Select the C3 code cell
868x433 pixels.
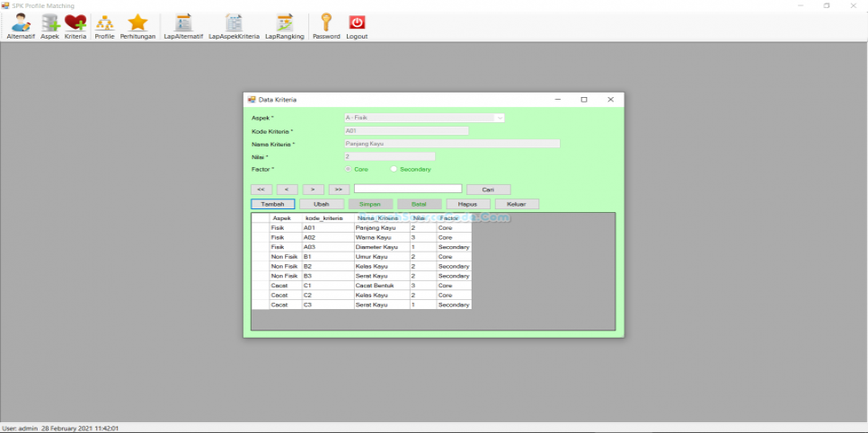[328, 305]
